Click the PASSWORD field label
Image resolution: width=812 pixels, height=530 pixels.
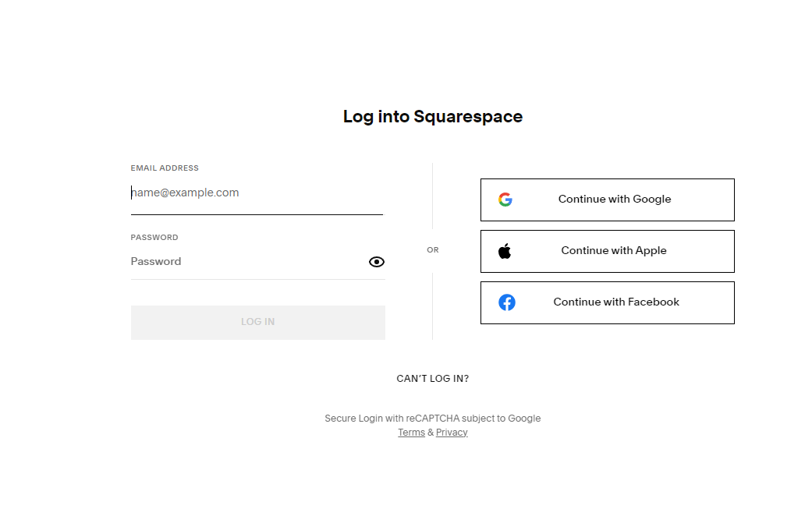pos(154,238)
